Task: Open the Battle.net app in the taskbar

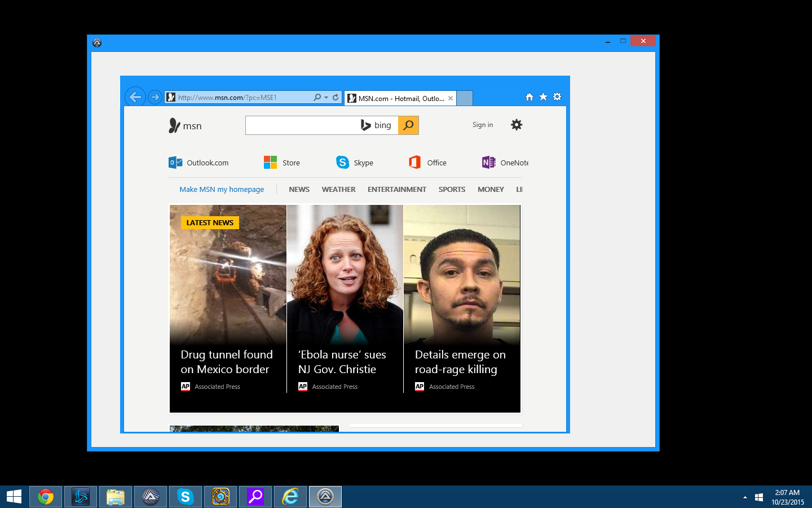Action: [x=81, y=497]
